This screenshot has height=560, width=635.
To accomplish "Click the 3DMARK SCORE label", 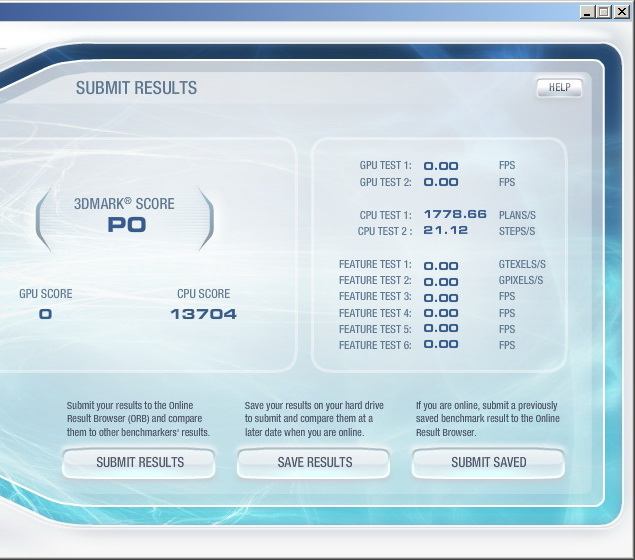I will tap(124, 203).
